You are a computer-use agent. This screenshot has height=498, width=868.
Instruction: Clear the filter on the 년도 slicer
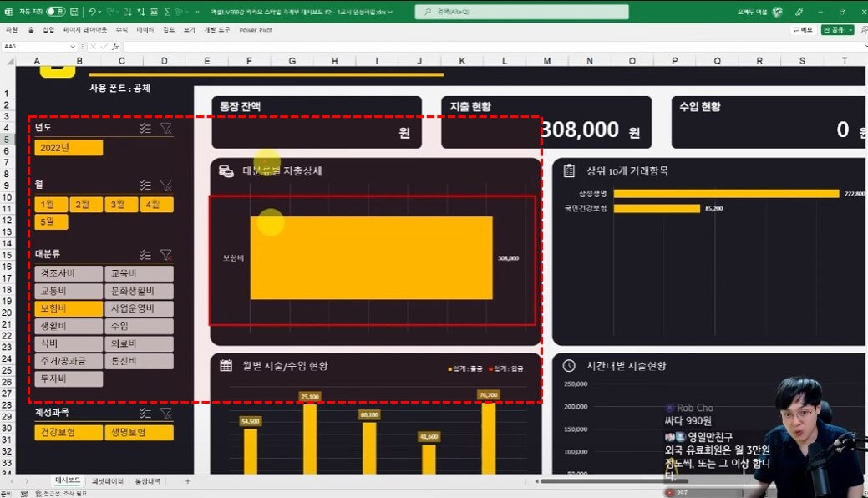(x=166, y=128)
